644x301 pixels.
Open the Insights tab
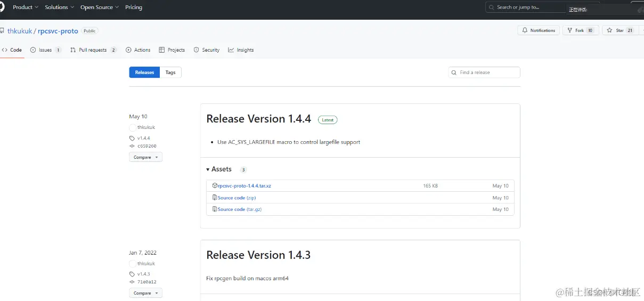click(241, 50)
